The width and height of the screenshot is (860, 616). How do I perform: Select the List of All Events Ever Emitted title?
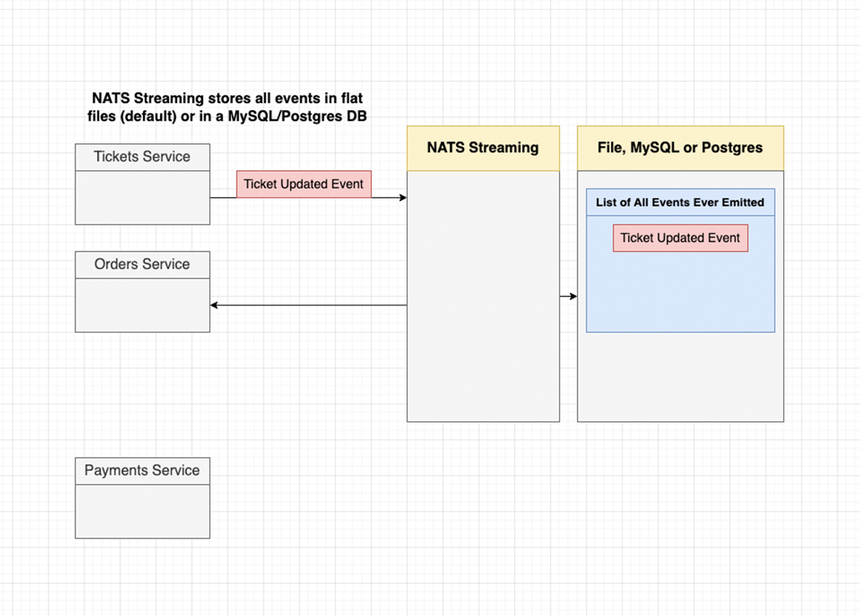pyautogui.click(x=680, y=202)
